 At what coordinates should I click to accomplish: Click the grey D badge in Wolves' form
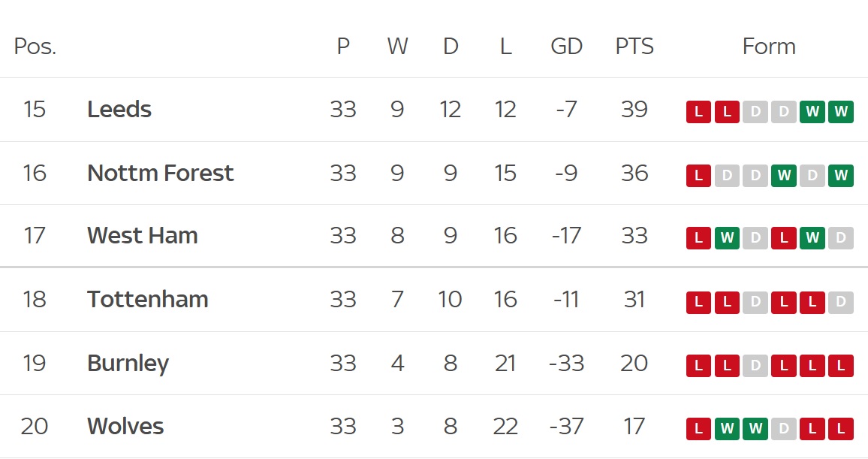[784, 429]
